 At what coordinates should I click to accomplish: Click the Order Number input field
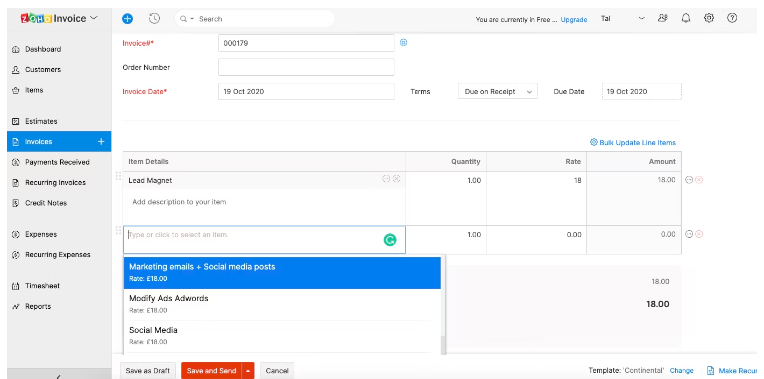pyautogui.click(x=306, y=67)
